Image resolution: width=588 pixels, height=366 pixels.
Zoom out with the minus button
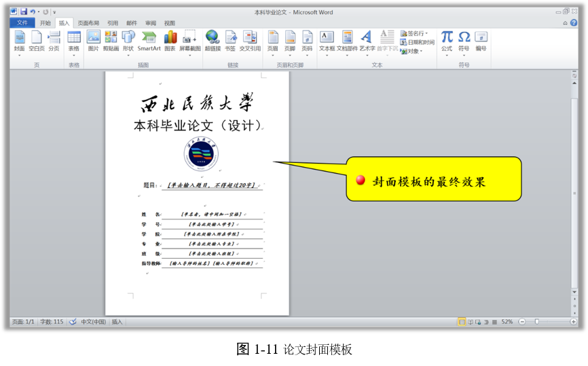522,322
